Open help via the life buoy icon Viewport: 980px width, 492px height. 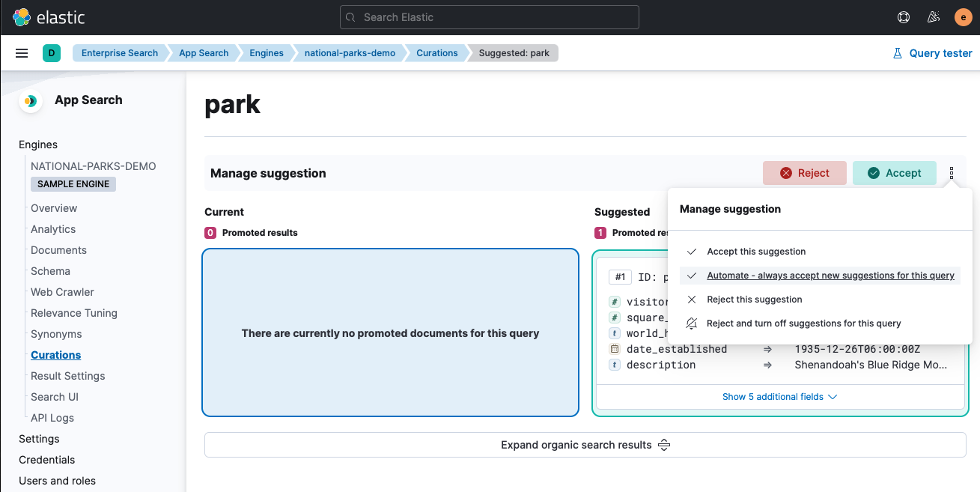(904, 16)
